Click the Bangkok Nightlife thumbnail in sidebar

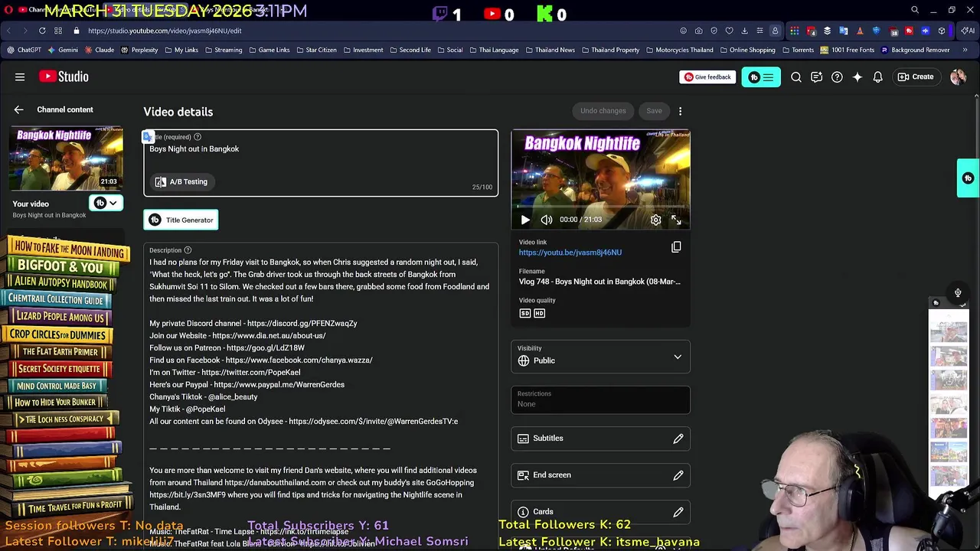click(66, 158)
